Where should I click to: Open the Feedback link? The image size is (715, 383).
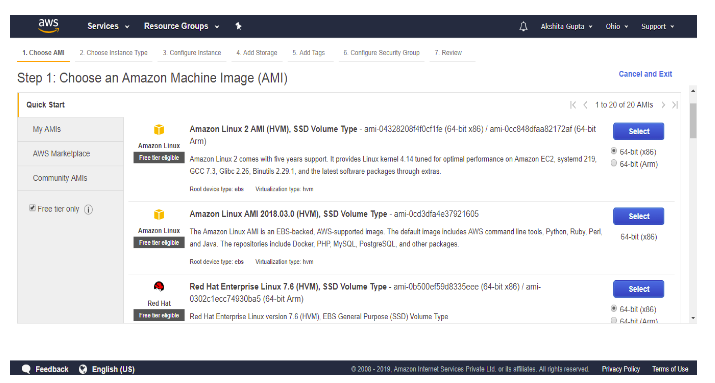coord(52,369)
